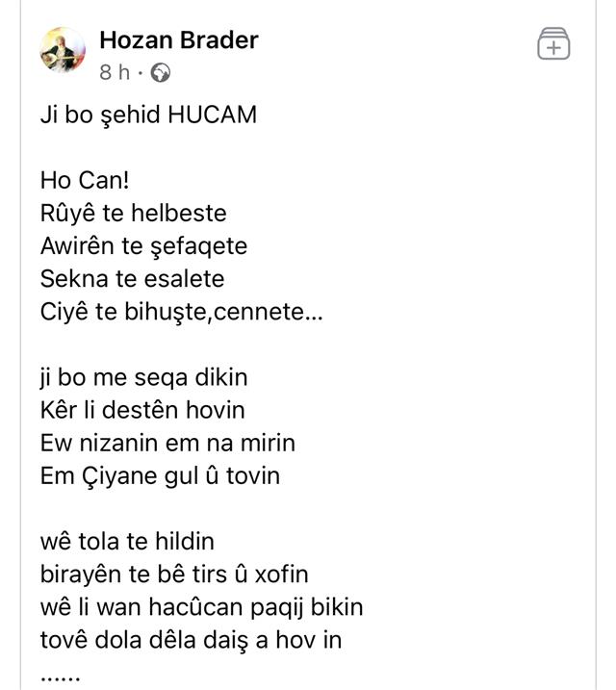Select the verse "Ew nizanin em na mirin"
The image size is (616, 690).
167,443
